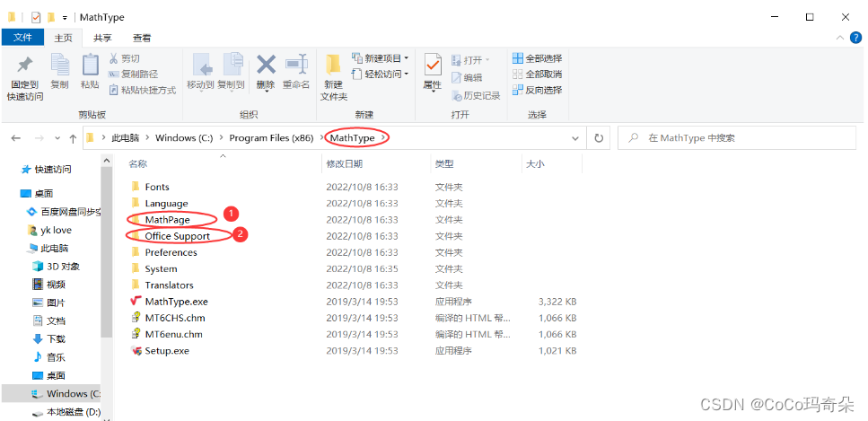The width and height of the screenshot is (868, 421).
Task: Click Select all (全部选择)
Action: tap(537, 58)
